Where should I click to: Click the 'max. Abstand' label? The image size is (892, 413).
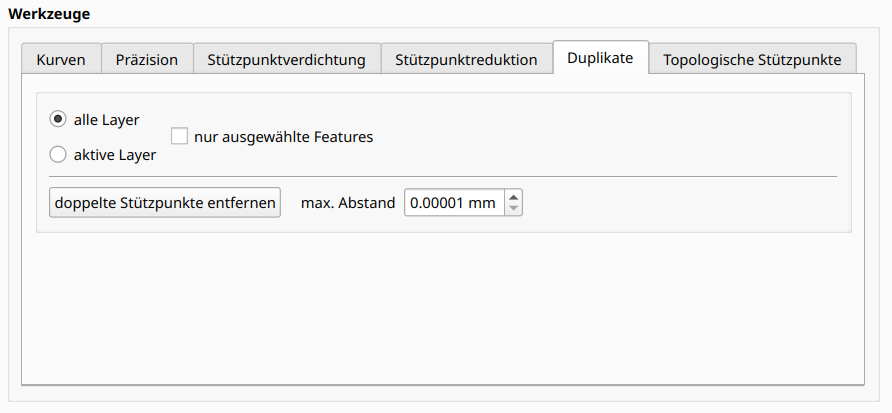pyautogui.click(x=348, y=203)
